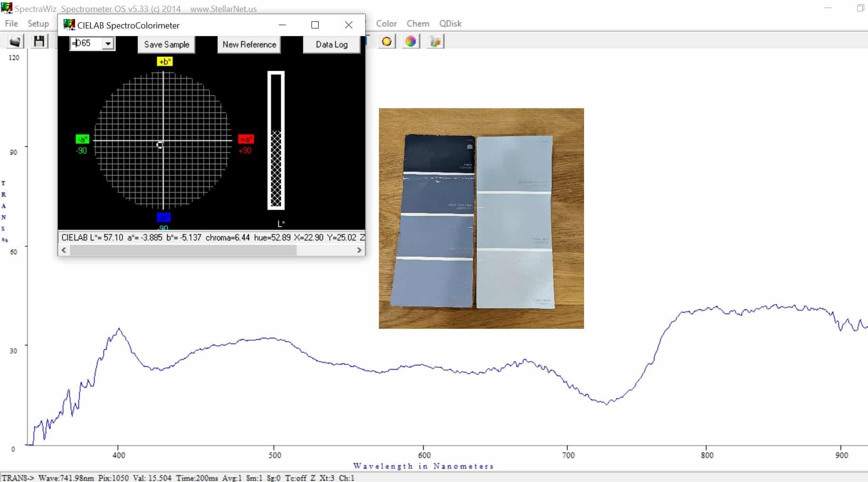Screen dimensions: 868x482
Task: Open the color wheel tool
Action: tap(411, 42)
